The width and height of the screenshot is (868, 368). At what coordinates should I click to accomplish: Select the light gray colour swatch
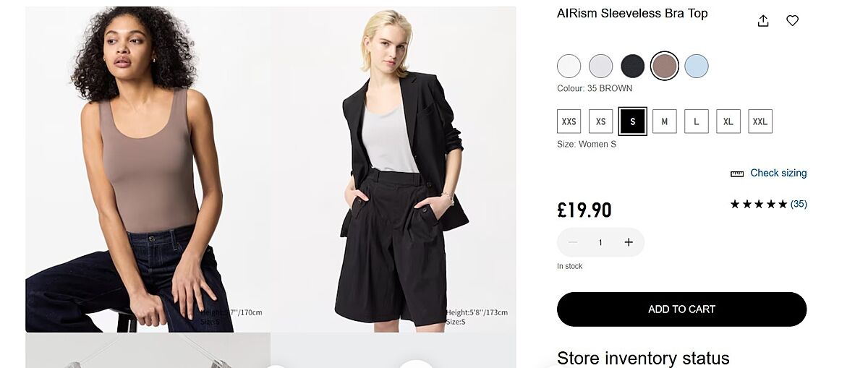(x=601, y=67)
